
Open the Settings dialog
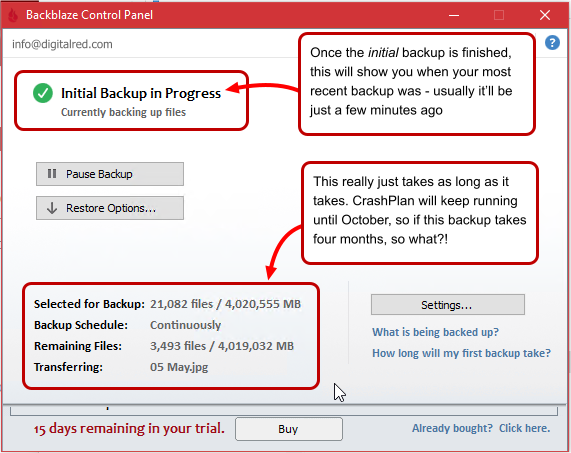tap(448, 304)
